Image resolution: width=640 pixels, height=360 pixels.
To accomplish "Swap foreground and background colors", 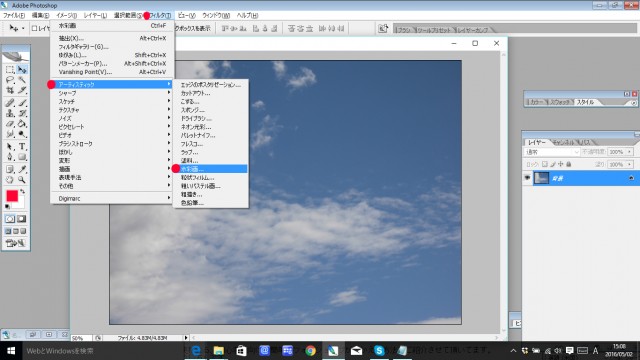I will click(23, 191).
